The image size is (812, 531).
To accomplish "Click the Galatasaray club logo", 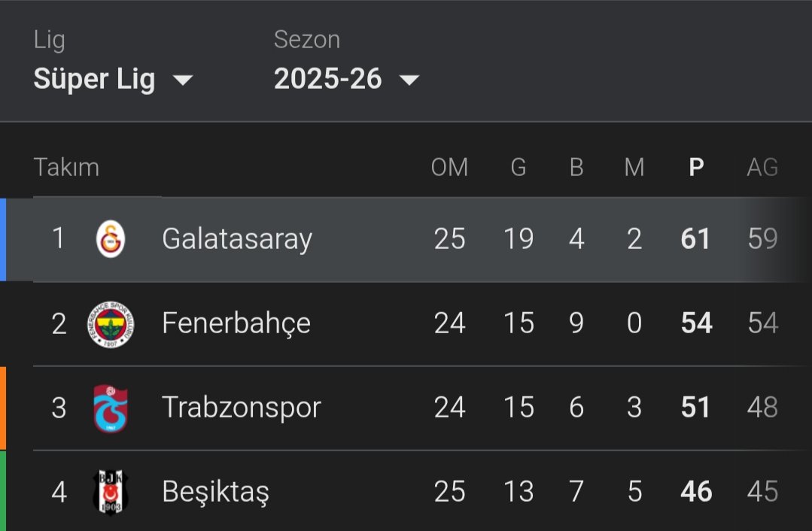I will pyautogui.click(x=111, y=239).
